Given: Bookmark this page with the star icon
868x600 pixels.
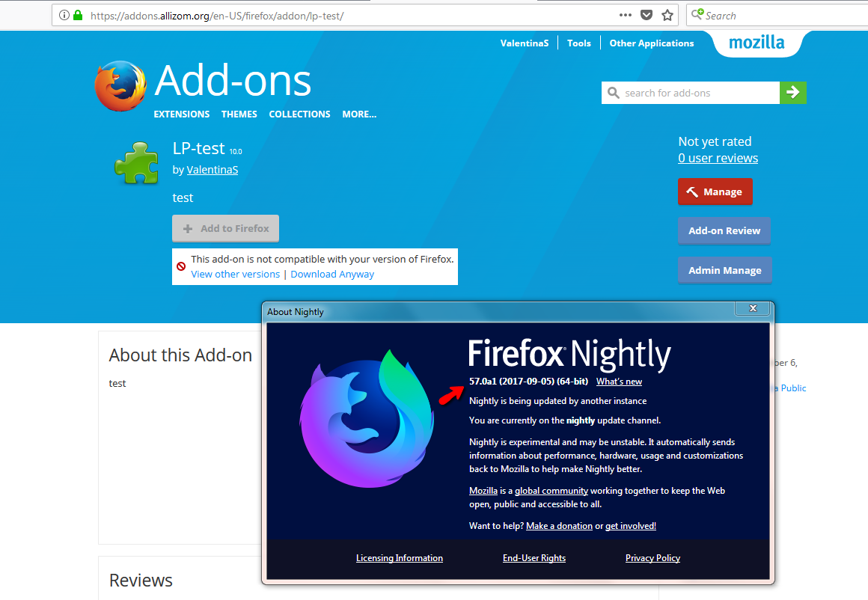Looking at the screenshot, I should (x=667, y=15).
